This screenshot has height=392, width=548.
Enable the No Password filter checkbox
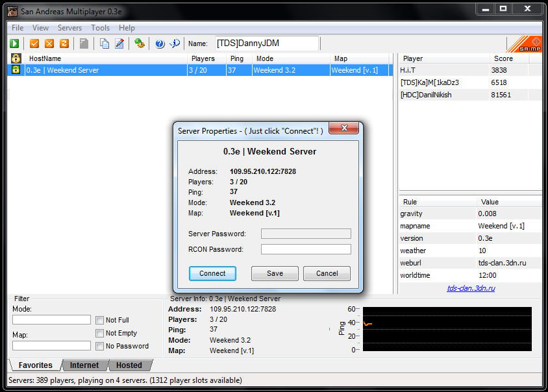99,346
